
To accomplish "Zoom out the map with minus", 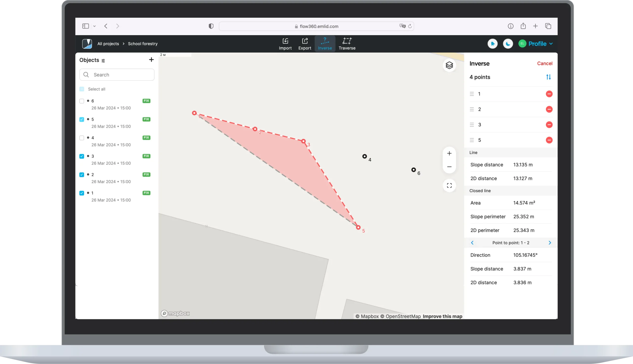I will tap(449, 167).
